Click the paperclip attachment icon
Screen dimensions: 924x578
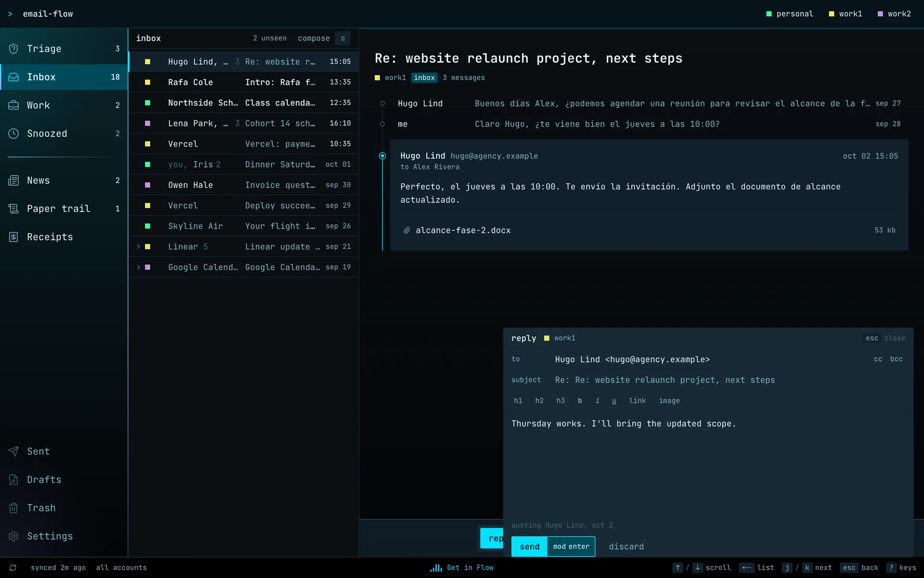[x=407, y=231]
